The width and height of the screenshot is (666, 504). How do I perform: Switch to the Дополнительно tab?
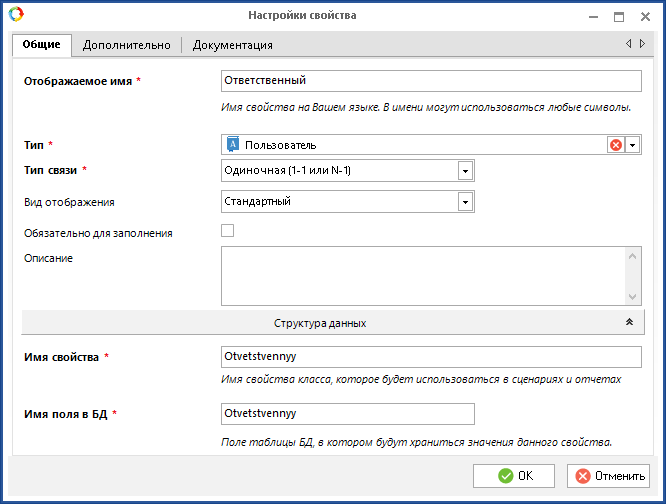(x=127, y=45)
